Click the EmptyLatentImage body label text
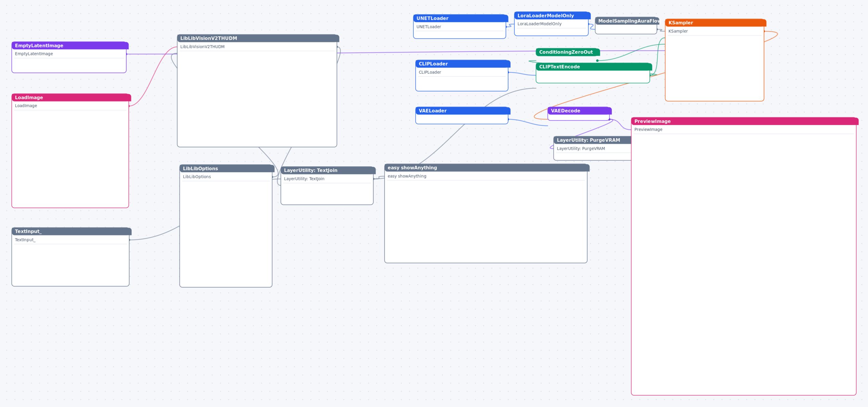The height and width of the screenshot is (407, 868). [34, 54]
